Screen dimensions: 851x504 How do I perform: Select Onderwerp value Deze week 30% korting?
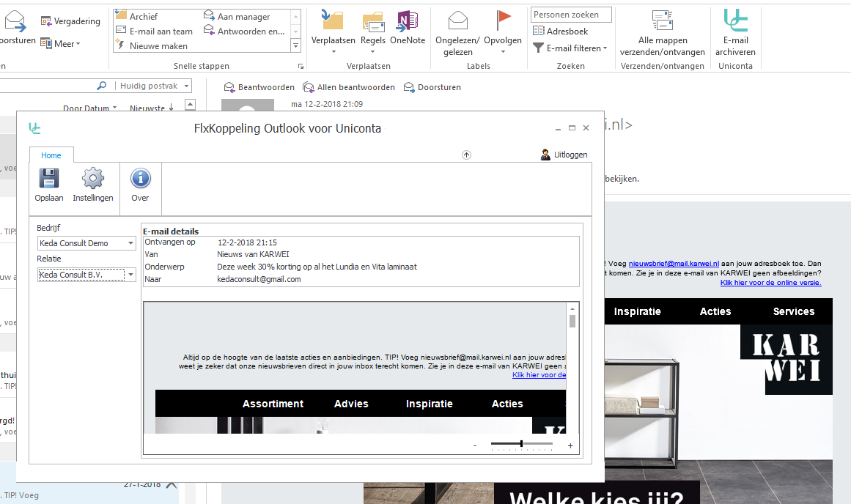click(317, 267)
